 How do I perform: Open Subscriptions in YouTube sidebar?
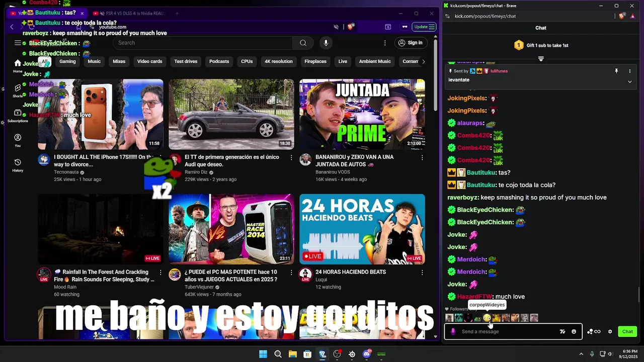pyautogui.click(x=18, y=116)
